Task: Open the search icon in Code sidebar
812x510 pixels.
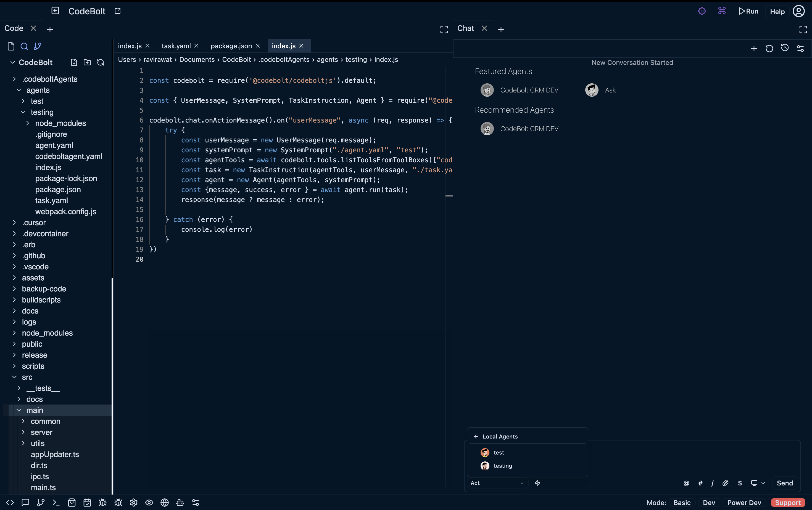Action: (x=24, y=46)
